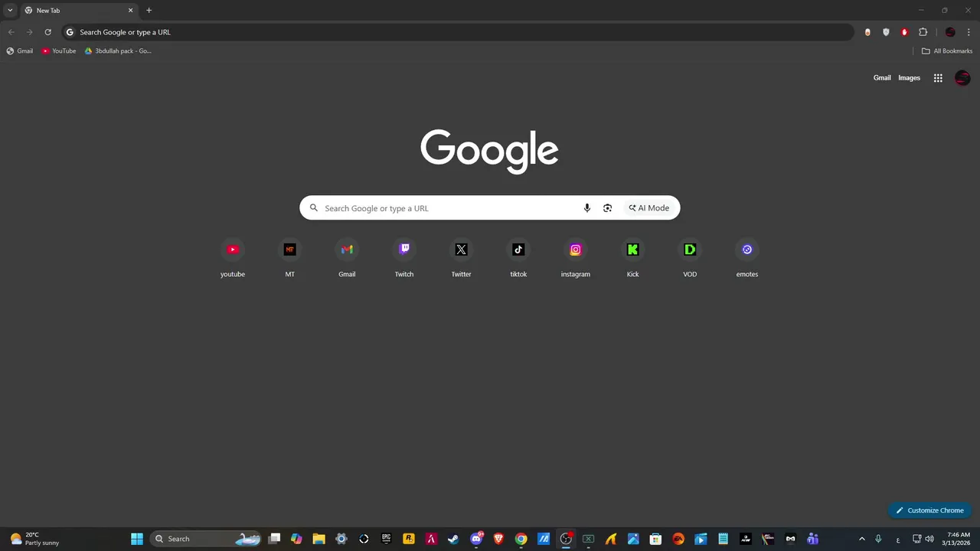Open Google Chrome taskbar icon
The width and height of the screenshot is (980, 551).
coord(521,539)
